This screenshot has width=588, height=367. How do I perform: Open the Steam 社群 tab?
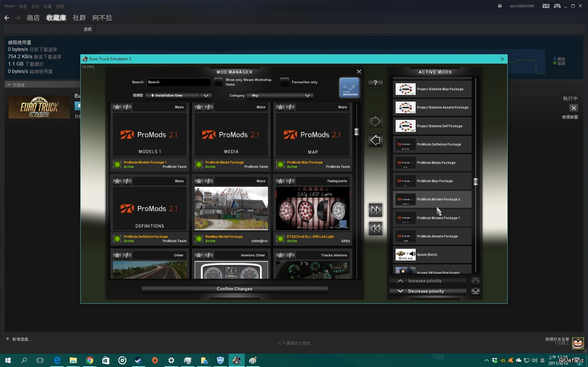click(79, 18)
